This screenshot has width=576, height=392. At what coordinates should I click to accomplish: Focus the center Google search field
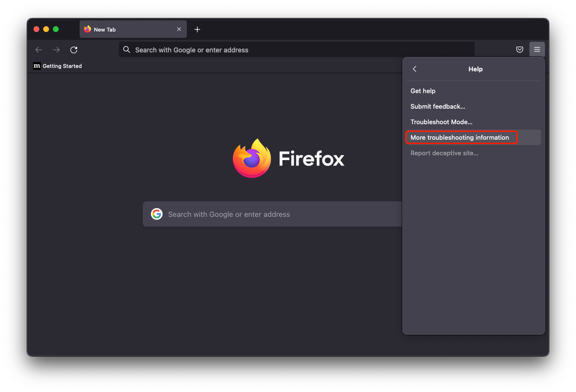pyautogui.click(x=272, y=214)
